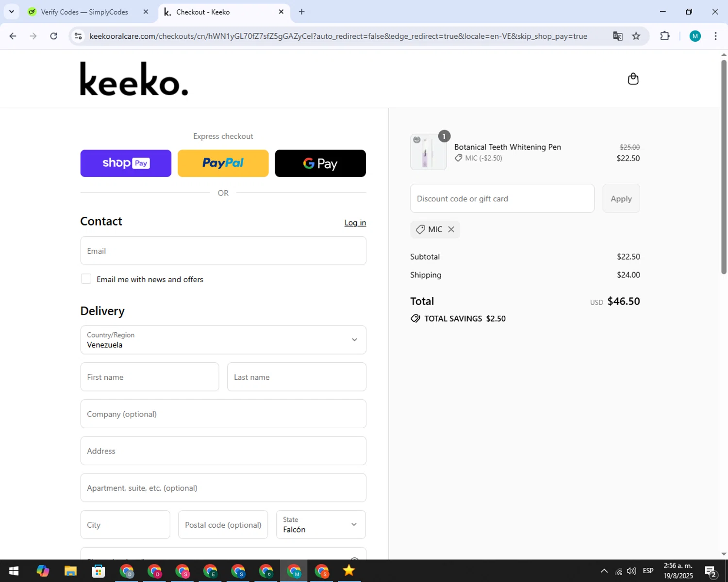Click the keeko. logo

pos(134,79)
